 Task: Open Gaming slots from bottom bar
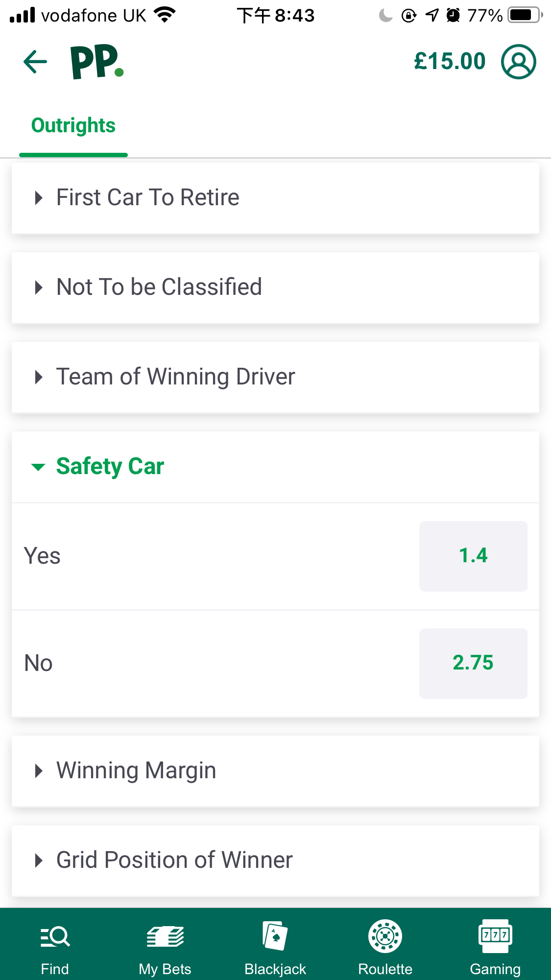pyautogui.click(x=495, y=947)
